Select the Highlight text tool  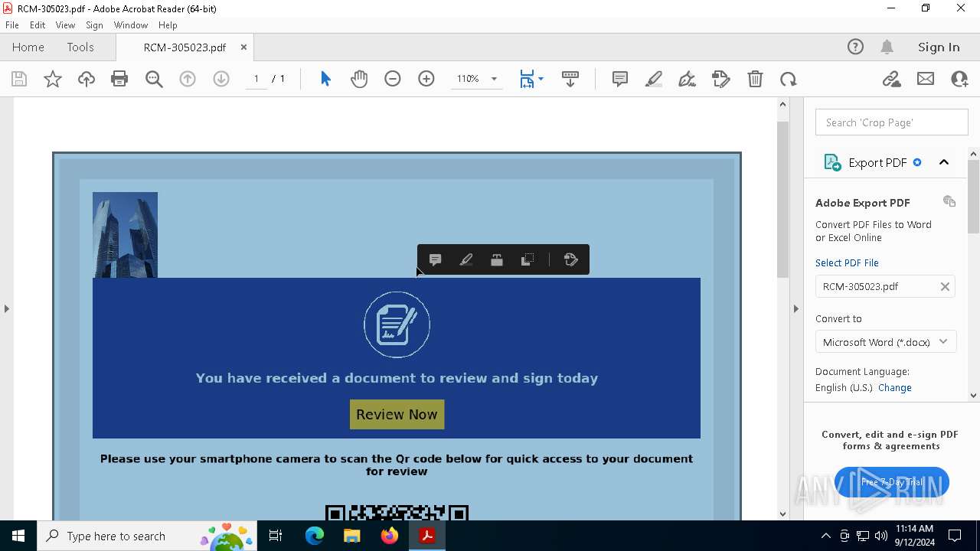[x=654, y=79]
